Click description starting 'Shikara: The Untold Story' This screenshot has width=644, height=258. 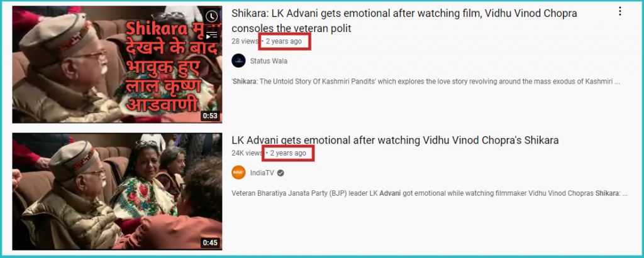point(426,82)
